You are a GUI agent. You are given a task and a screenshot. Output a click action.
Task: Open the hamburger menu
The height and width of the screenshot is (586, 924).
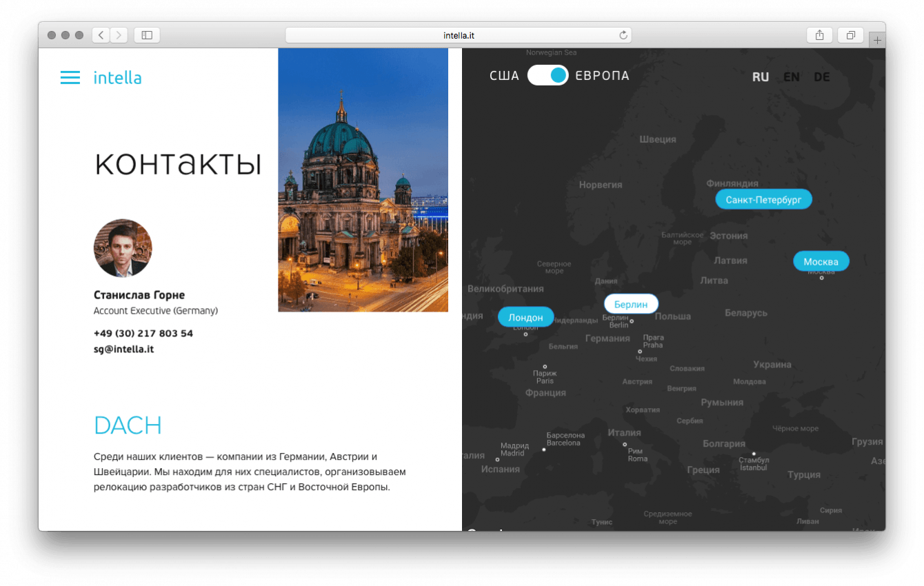point(70,78)
